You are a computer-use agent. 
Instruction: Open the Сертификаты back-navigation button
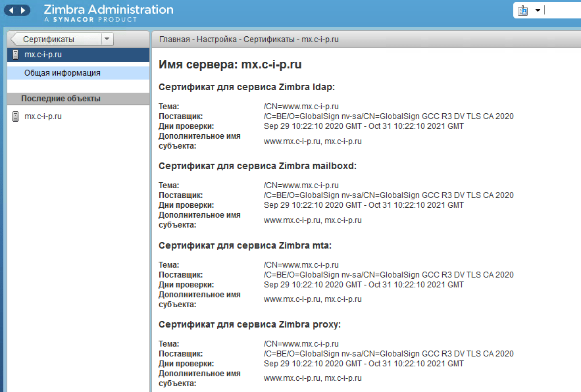[x=55, y=39]
